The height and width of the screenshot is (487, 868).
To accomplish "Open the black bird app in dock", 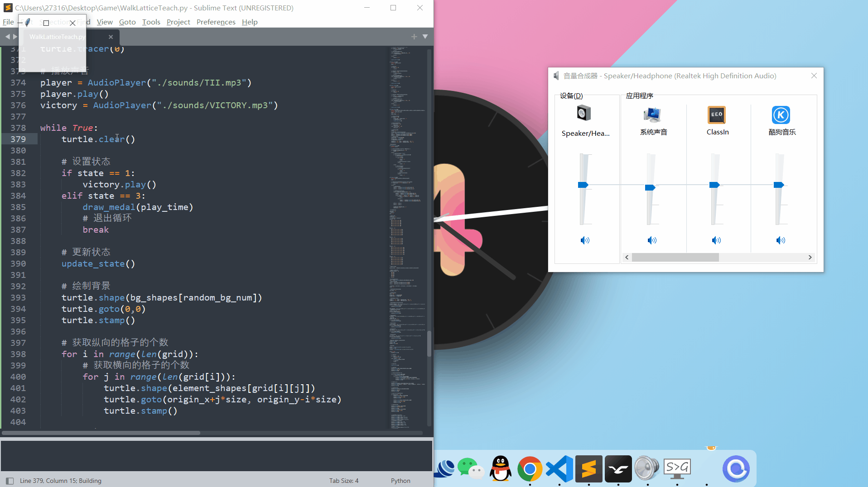I will coord(618,469).
